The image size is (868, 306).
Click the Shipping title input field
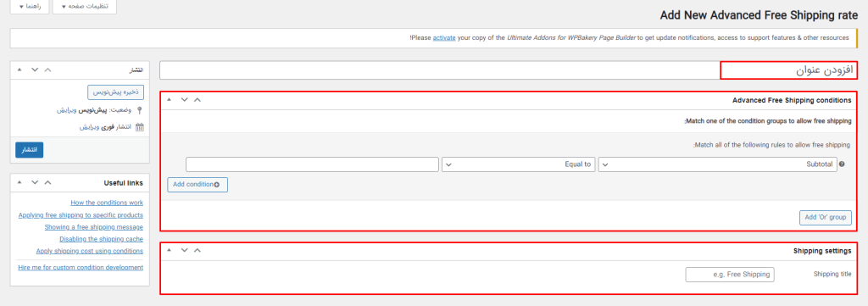point(730,275)
